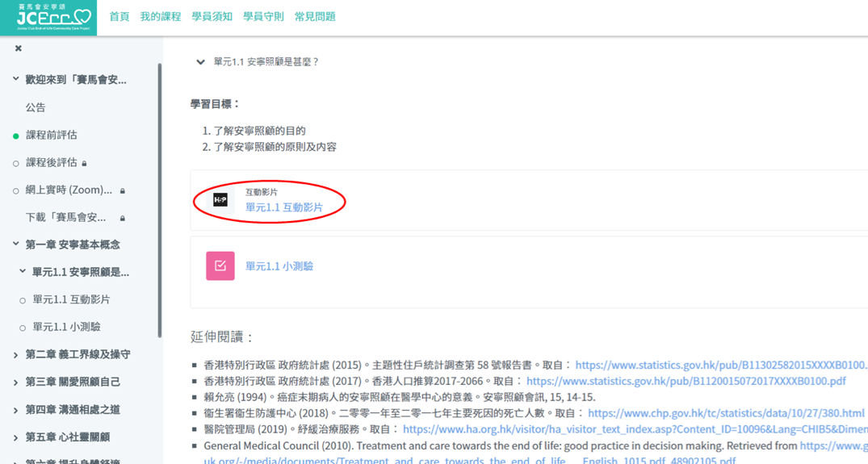Expand 第三章 關愛照顧自己 chapter
The width and height of the screenshot is (868, 464).
pyautogui.click(x=15, y=382)
